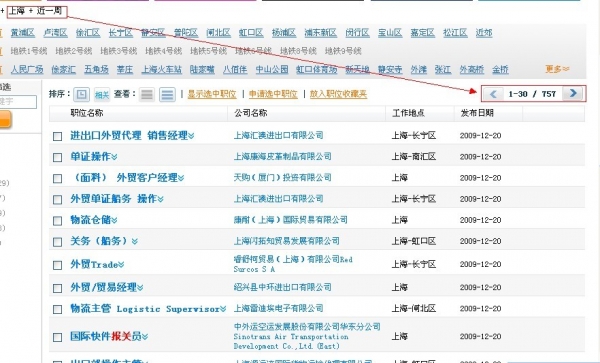Tick checkbox for 外贸单证船务 操作
This screenshot has width=600, height=363.
click(x=57, y=199)
